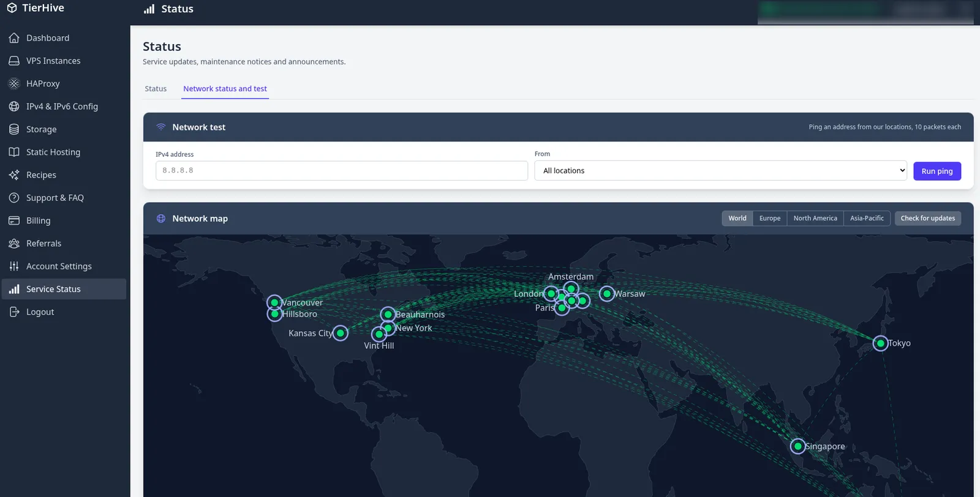Switch map view to North America

pos(815,219)
